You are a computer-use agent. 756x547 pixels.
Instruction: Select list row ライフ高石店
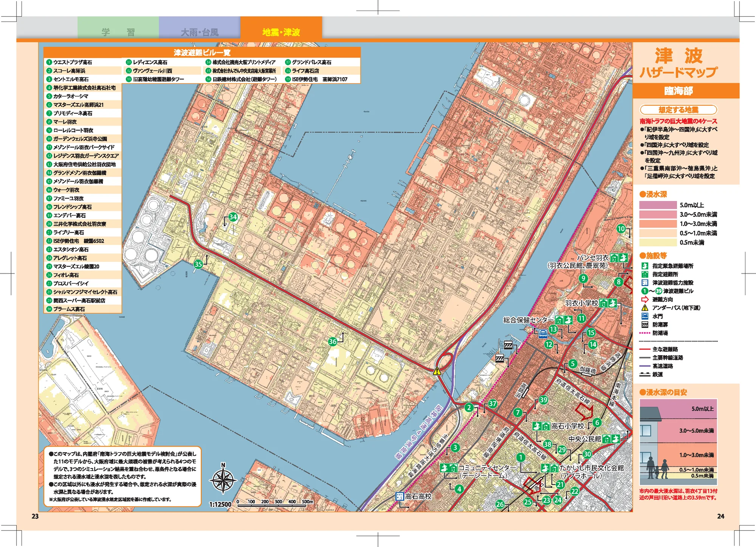(x=322, y=71)
